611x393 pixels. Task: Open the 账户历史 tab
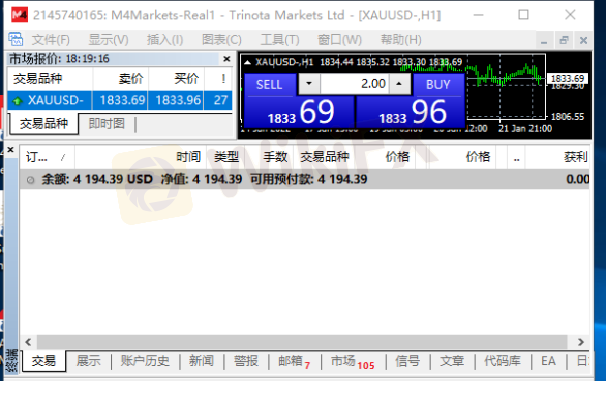tap(145, 361)
